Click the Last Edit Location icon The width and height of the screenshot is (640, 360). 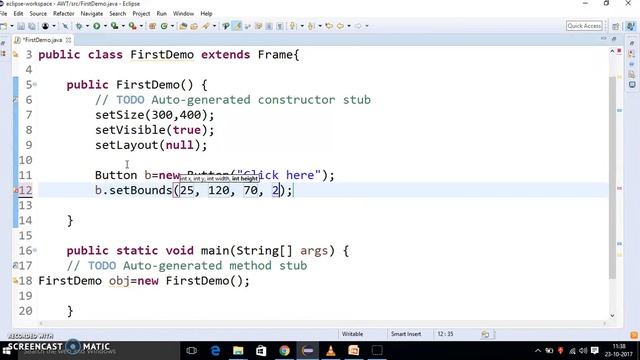tap(329, 26)
